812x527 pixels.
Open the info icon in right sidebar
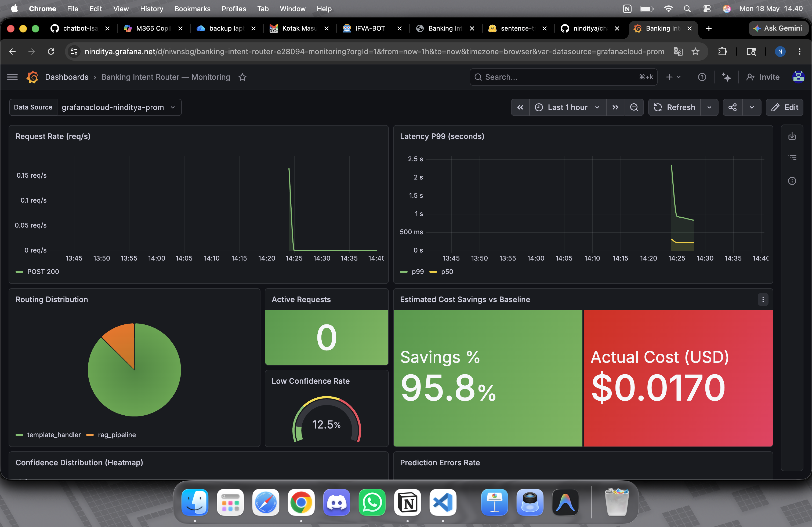[792, 181]
